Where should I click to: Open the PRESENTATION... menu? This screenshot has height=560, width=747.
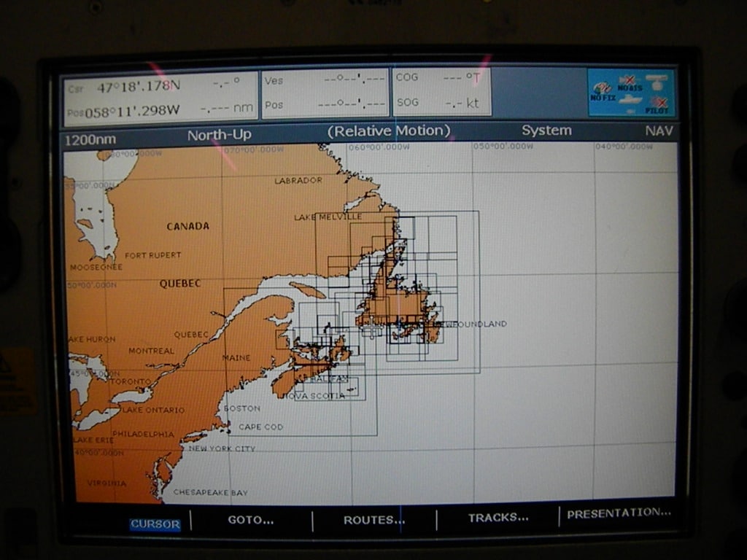[621, 512]
